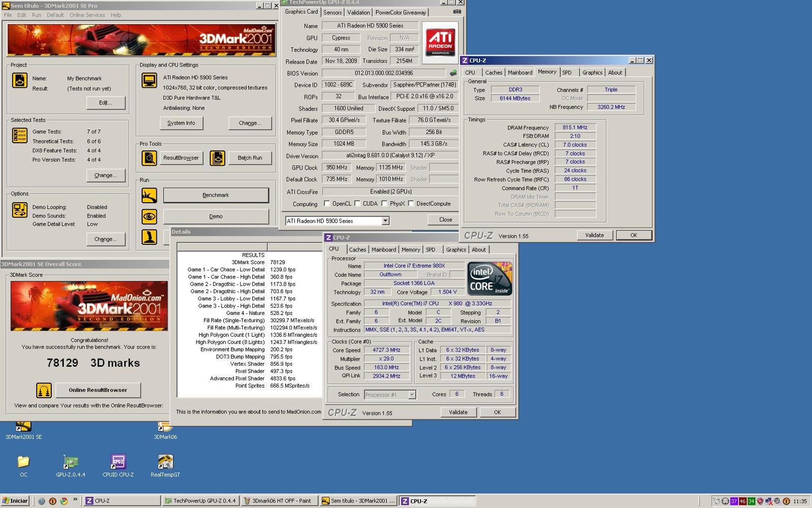Click the ResultBrowser magnifier icon
The image size is (812, 508).
tap(149, 158)
